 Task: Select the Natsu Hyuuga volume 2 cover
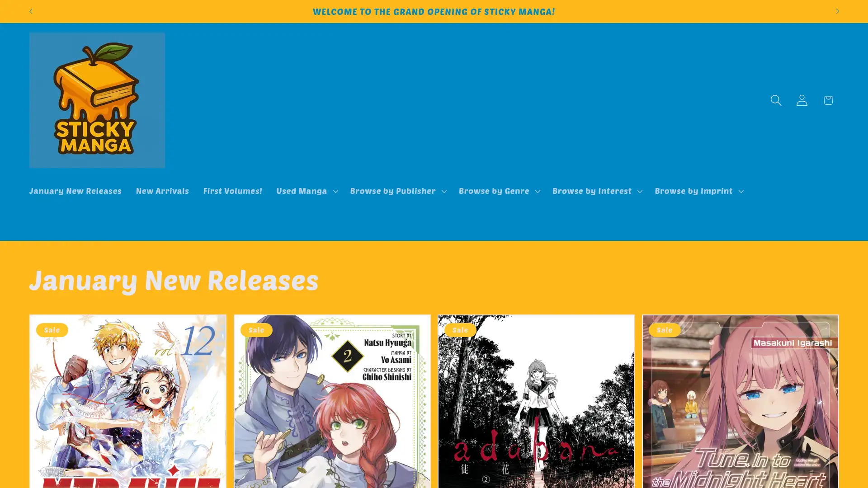click(x=332, y=401)
